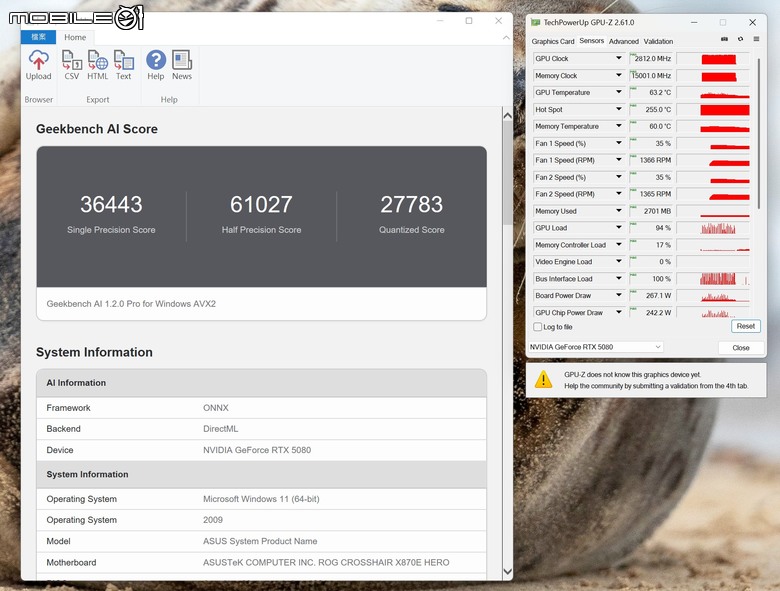This screenshot has width=780, height=591.
Task: Open GPU Clock sensor dropdown
Action: tap(618, 58)
